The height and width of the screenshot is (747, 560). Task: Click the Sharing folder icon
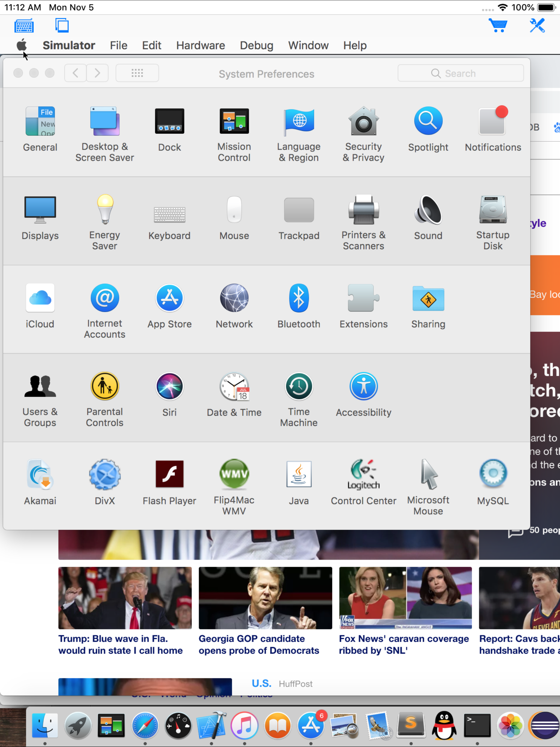tap(428, 299)
